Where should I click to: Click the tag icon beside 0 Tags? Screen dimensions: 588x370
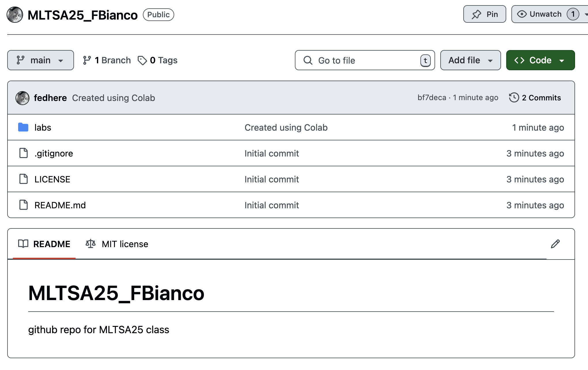[x=142, y=60]
